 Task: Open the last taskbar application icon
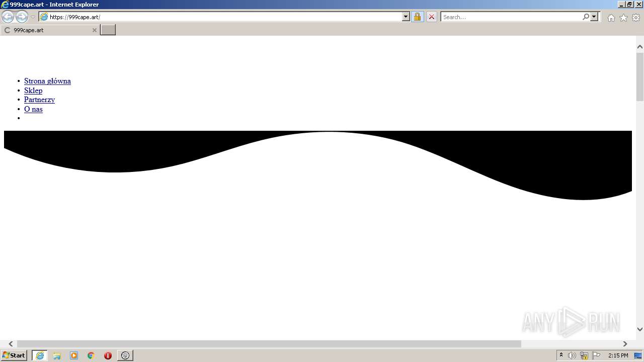(x=125, y=355)
